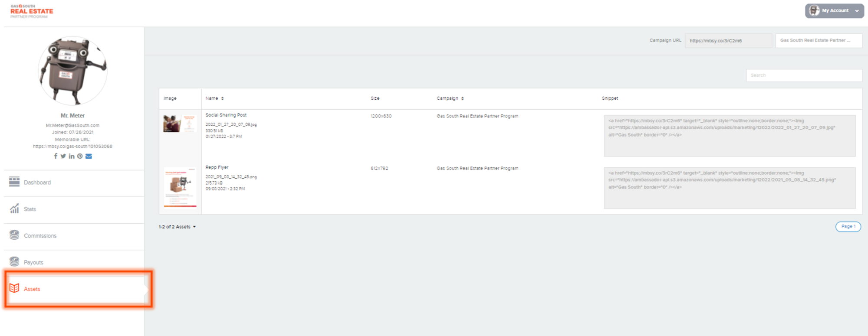This screenshot has height=336, width=868.
Task: Click the memorable URL link in profile
Action: pyautogui.click(x=72, y=147)
